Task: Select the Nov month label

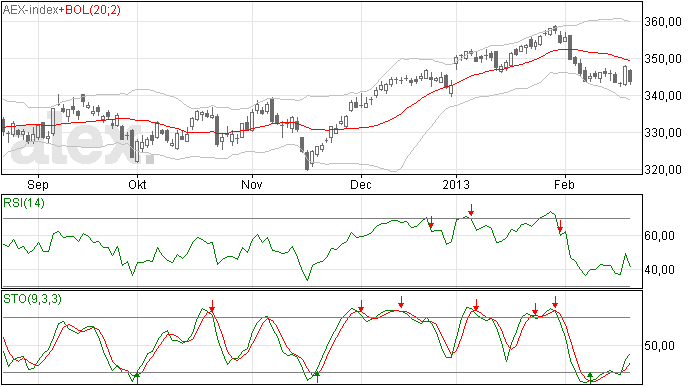Action: pos(252,184)
